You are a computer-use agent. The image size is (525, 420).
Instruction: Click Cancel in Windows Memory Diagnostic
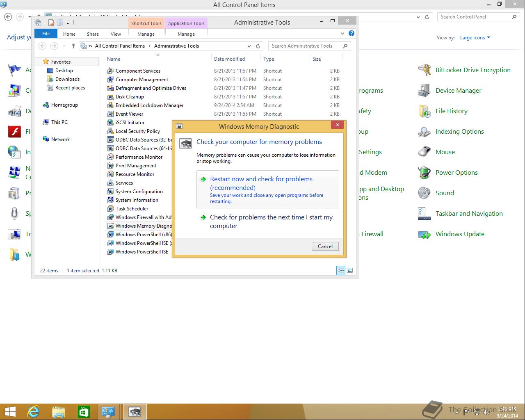click(325, 246)
